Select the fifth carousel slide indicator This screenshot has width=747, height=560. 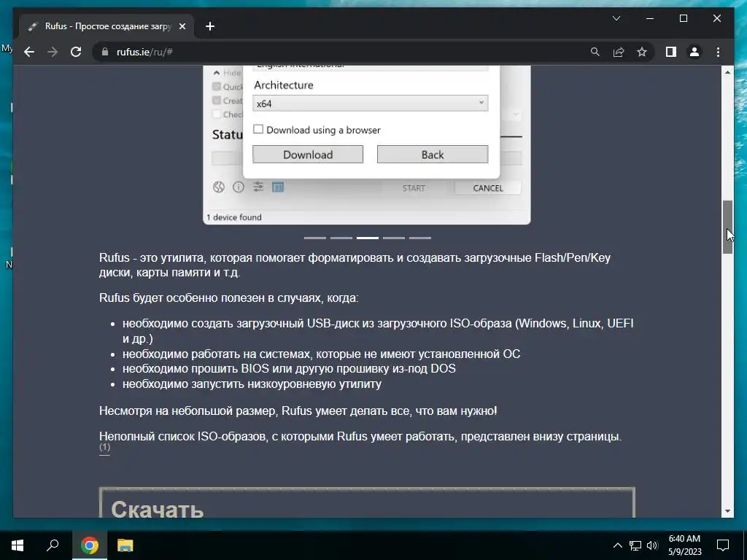[419, 238]
